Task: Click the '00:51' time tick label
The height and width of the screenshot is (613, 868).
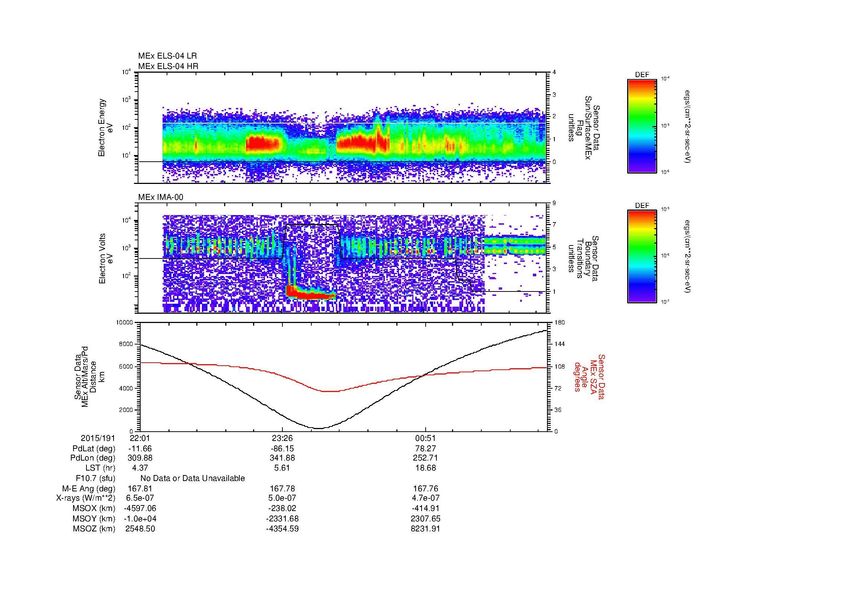Action: point(425,438)
